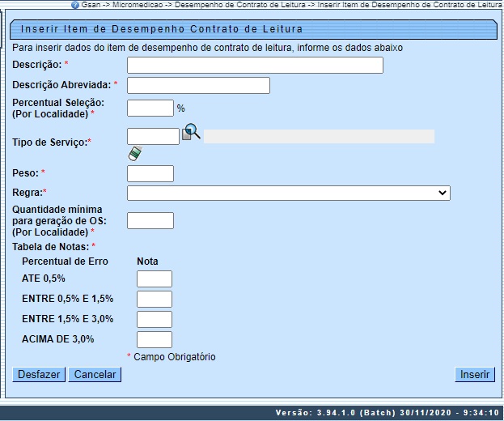
Task: Click the Descrição input field
Action: (255, 66)
